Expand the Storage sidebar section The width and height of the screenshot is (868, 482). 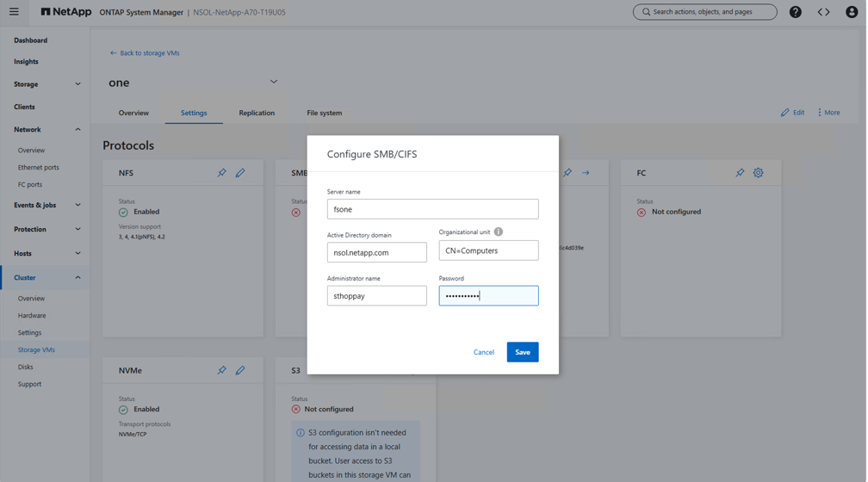pos(77,84)
